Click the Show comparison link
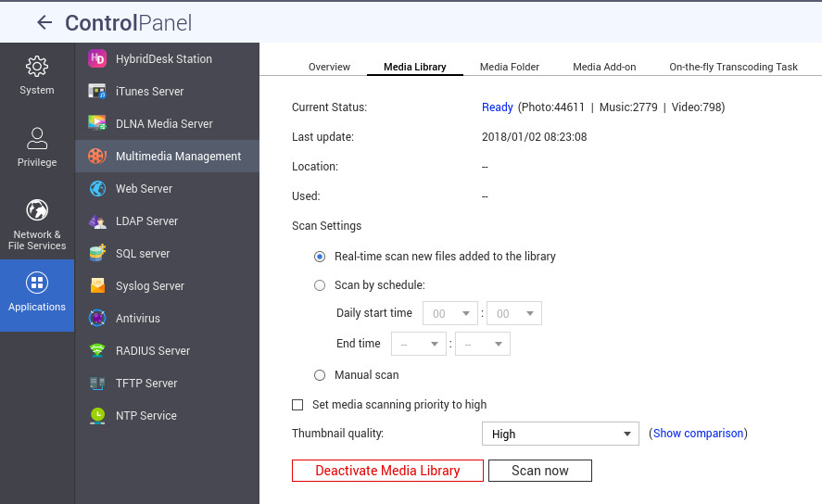Image resolution: width=822 pixels, height=504 pixels. (x=698, y=434)
